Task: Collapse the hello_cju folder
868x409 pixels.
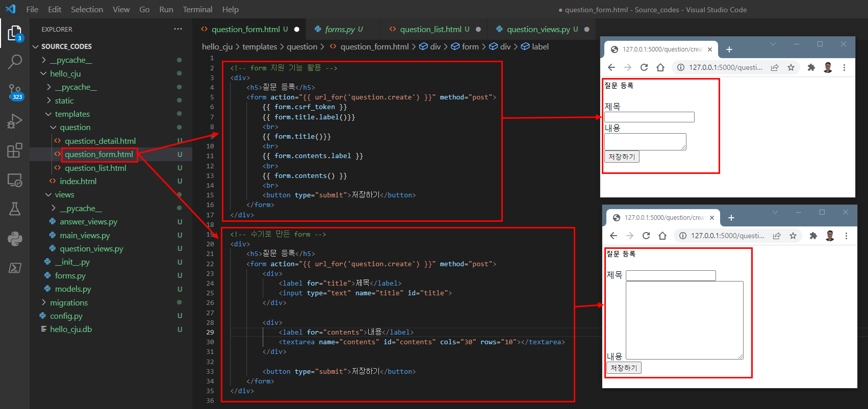Action: point(44,73)
